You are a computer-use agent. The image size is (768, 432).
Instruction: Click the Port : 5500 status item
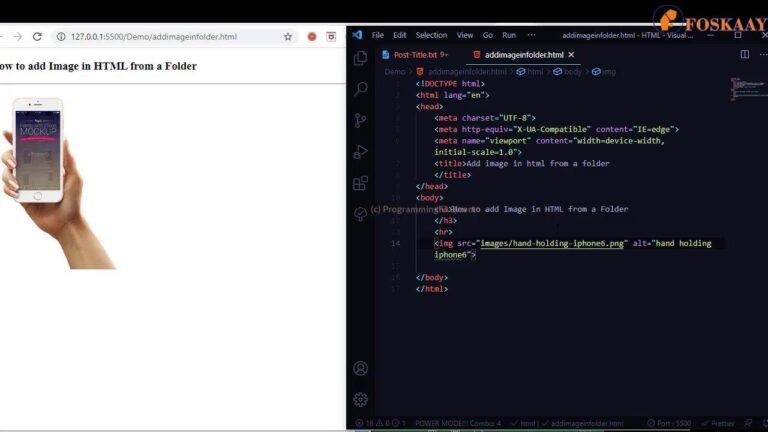(669, 423)
